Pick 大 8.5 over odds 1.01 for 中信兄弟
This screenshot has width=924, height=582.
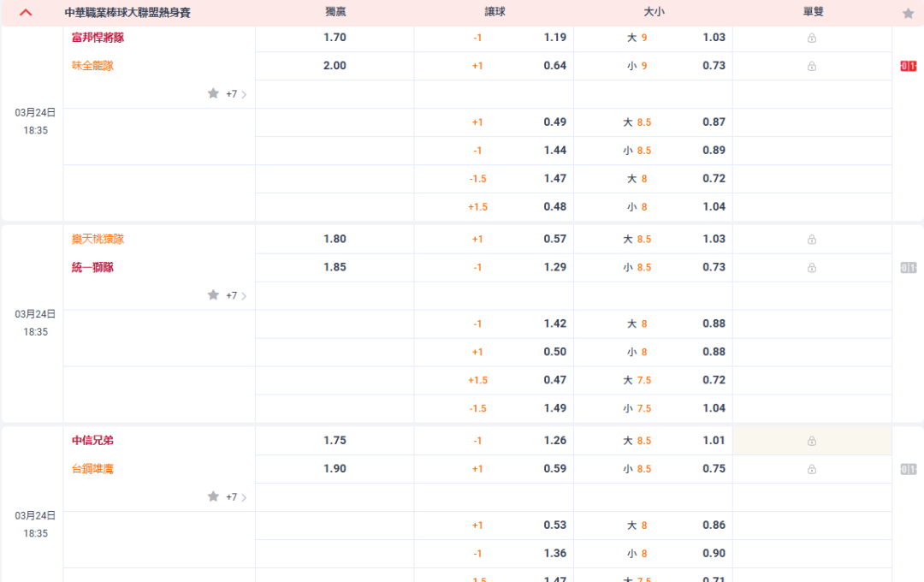(714, 441)
